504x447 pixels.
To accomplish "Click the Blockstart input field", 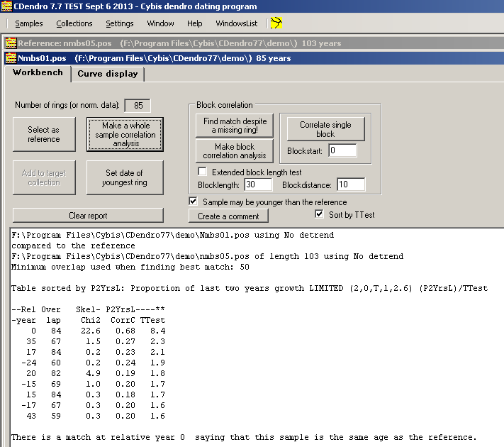I will pyautogui.click(x=342, y=150).
